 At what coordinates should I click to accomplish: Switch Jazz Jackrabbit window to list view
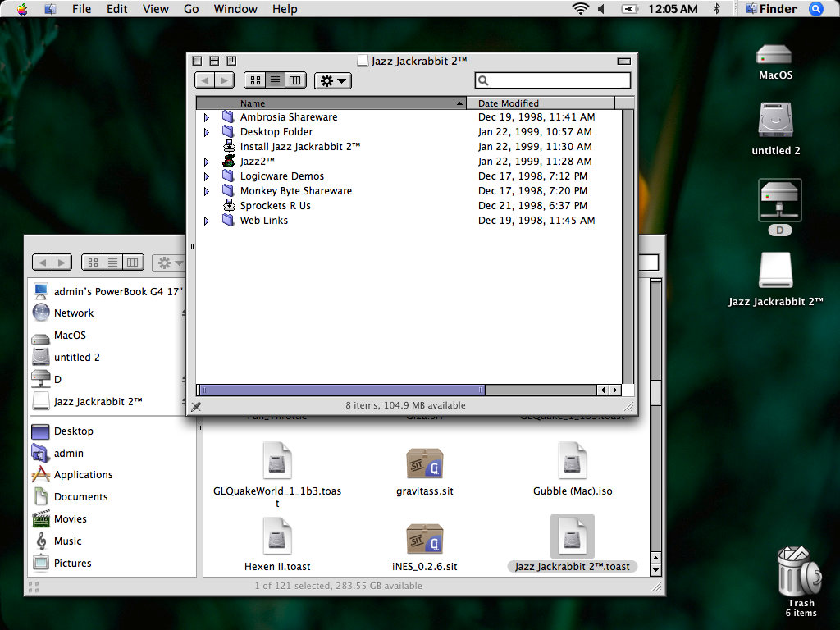pyautogui.click(x=275, y=80)
